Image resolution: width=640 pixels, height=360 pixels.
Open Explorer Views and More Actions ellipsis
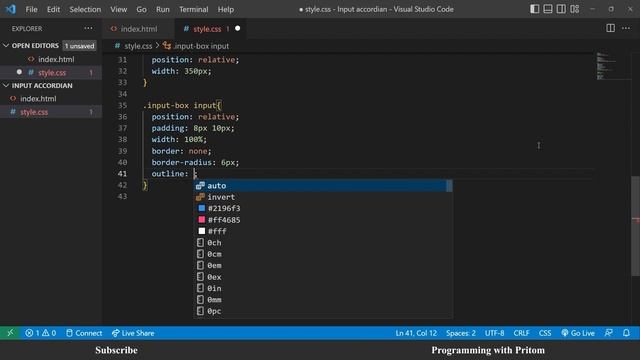click(88, 28)
